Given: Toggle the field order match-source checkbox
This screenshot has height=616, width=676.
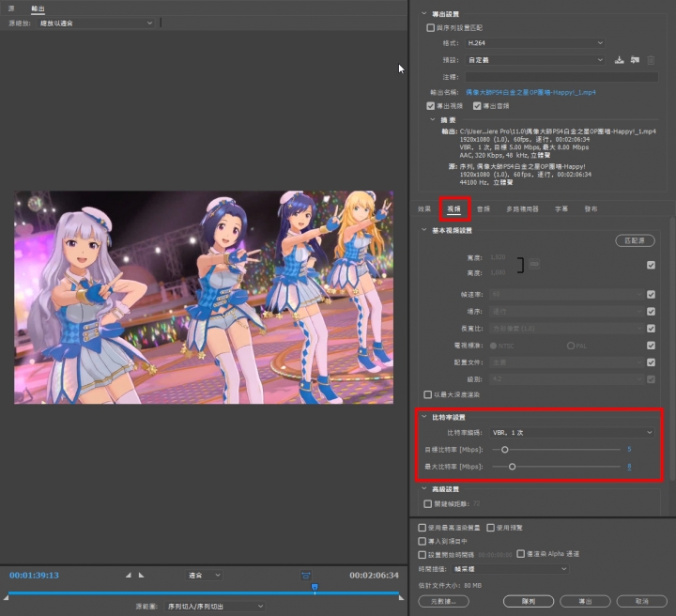Looking at the screenshot, I should pyautogui.click(x=651, y=311).
